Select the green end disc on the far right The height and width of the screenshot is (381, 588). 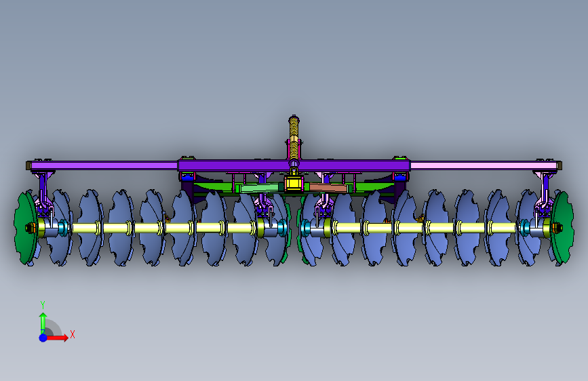pyautogui.click(x=562, y=227)
